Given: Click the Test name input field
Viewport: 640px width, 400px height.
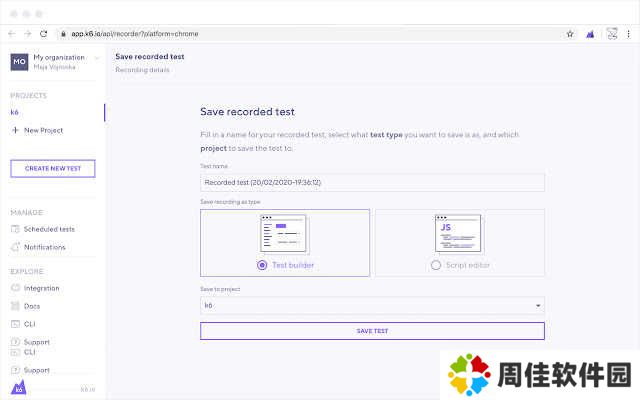Looking at the screenshot, I should click(x=372, y=183).
